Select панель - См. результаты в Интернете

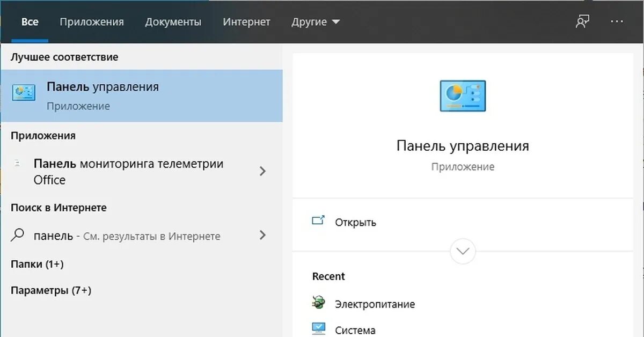pos(141,236)
